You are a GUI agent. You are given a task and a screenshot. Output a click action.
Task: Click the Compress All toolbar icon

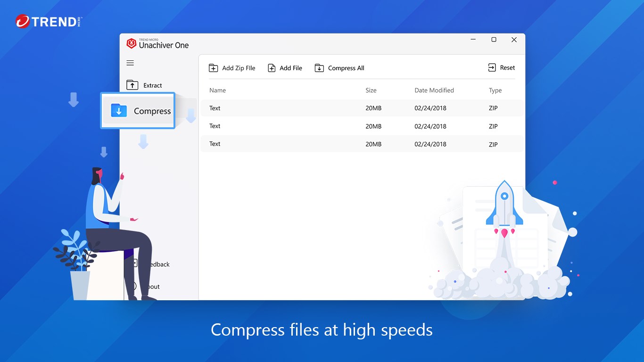point(319,68)
